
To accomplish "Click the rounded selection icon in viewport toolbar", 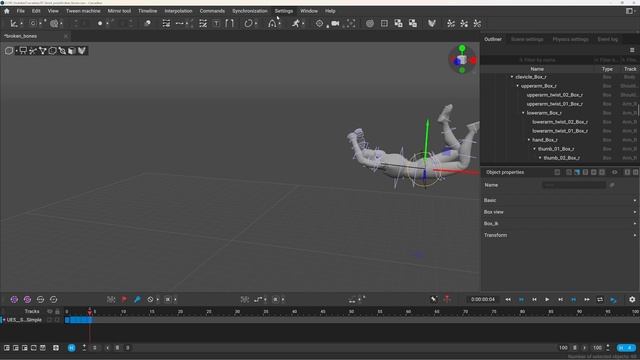I will pos(9,51).
